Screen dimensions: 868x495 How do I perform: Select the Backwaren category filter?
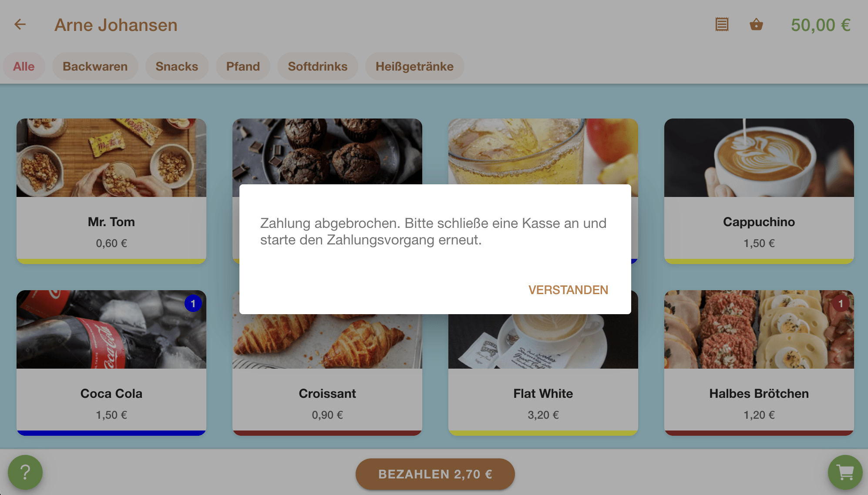click(95, 66)
